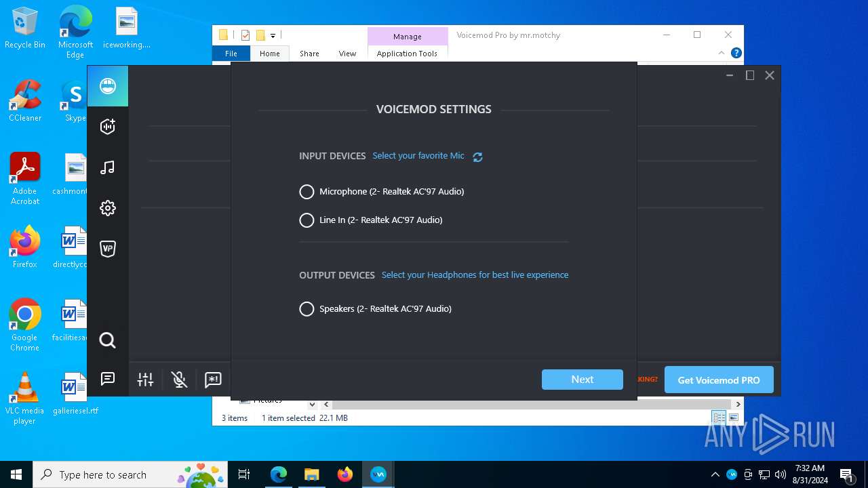868x488 pixels.
Task: Open File Explorer from taskbar
Action: [x=312, y=474]
